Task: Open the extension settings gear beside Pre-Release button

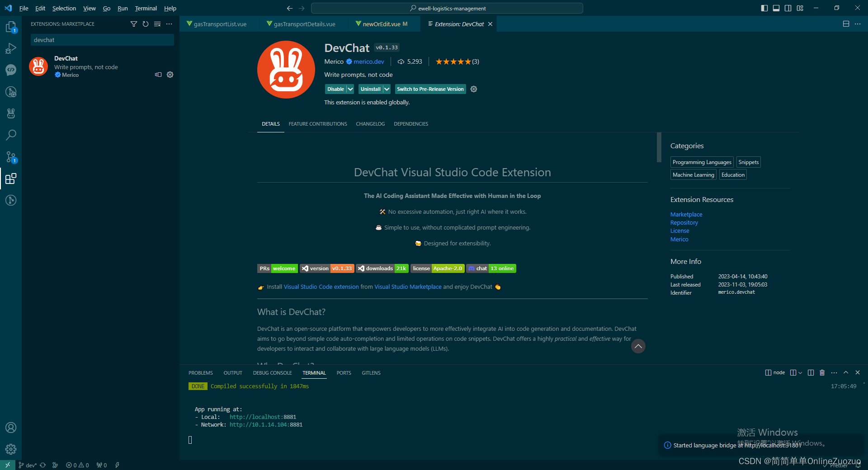Action: click(474, 89)
